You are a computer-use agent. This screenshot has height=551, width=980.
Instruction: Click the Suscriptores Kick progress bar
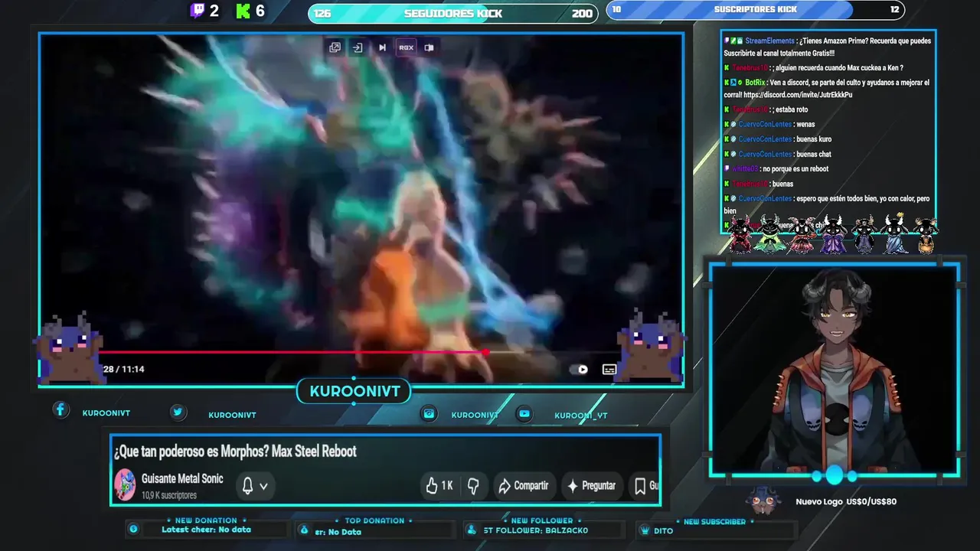756,9
